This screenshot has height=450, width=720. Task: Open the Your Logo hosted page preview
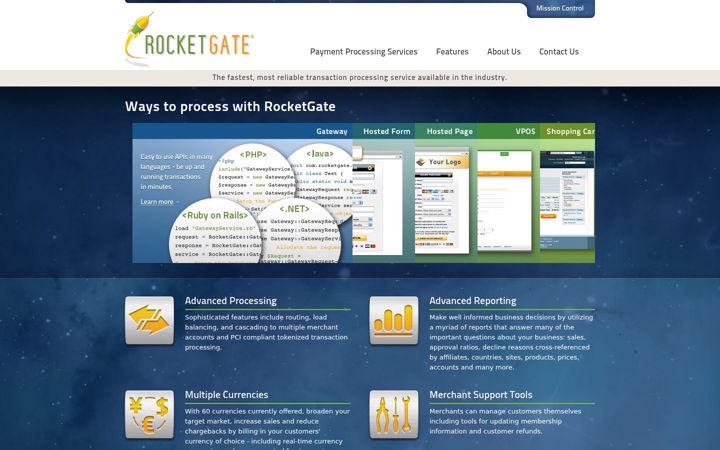[442, 201]
